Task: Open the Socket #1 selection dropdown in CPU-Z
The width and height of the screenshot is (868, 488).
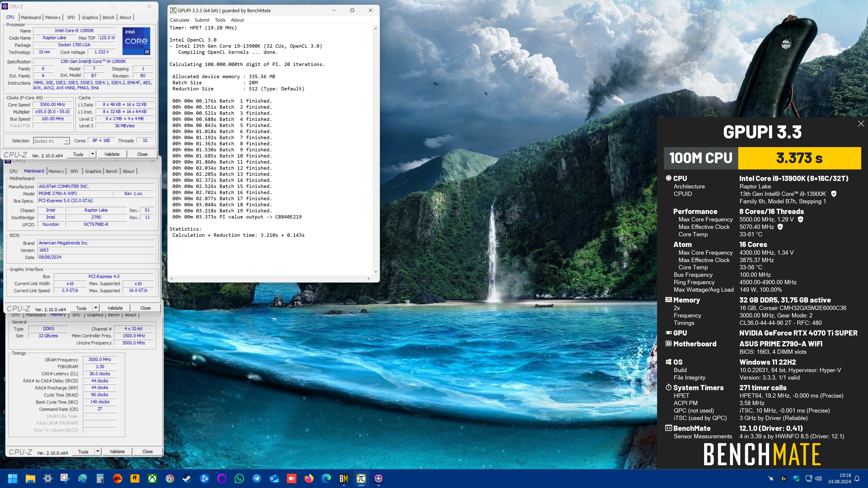Action: pos(51,141)
